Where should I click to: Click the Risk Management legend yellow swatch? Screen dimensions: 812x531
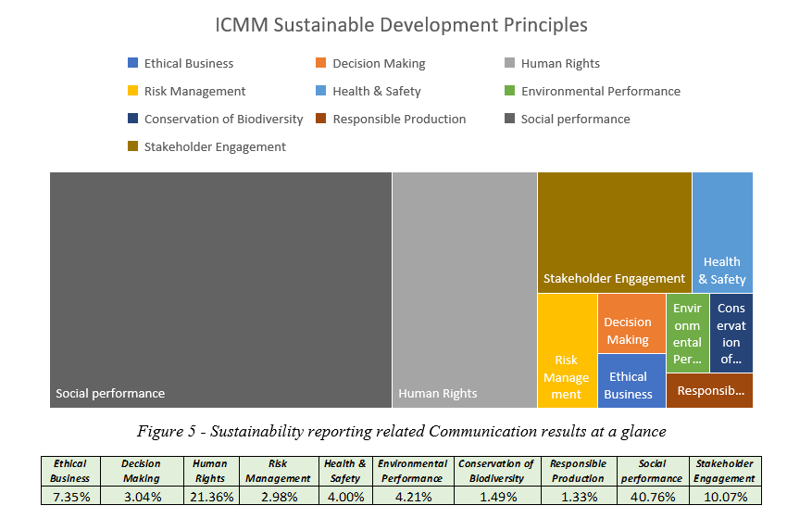pos(133,92)
